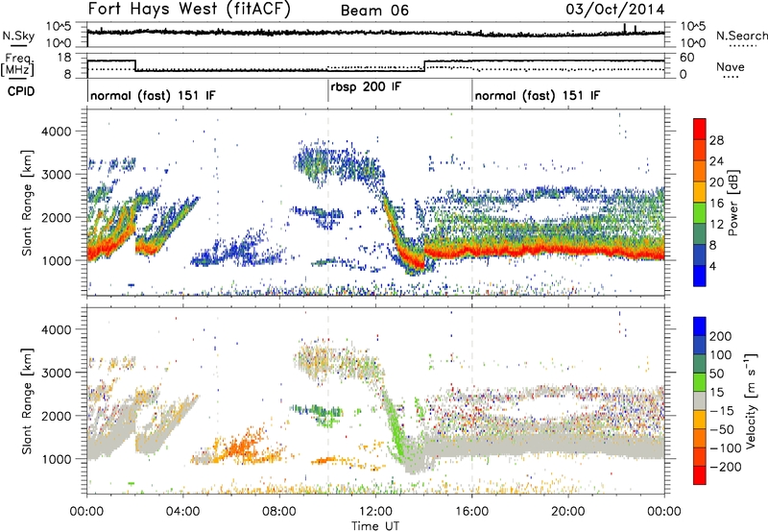Click the 'Freq. [MHz]' axis label

[x=17, y=64]
